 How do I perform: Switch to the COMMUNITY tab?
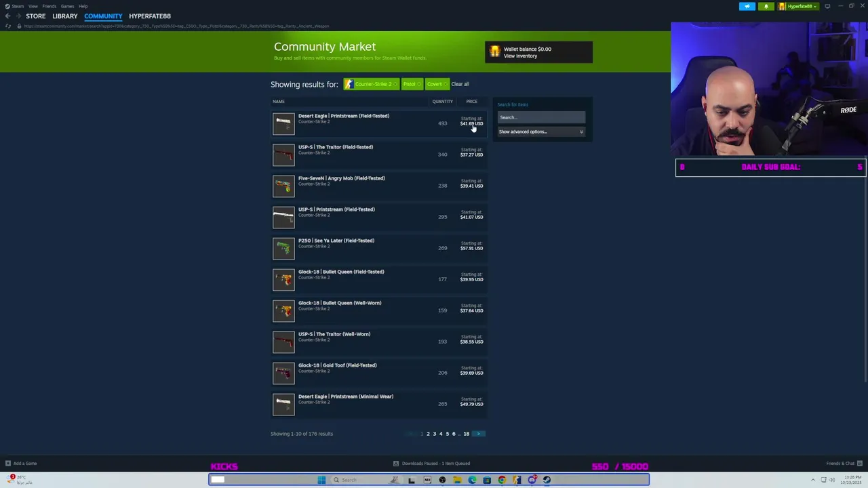point(103,16)
